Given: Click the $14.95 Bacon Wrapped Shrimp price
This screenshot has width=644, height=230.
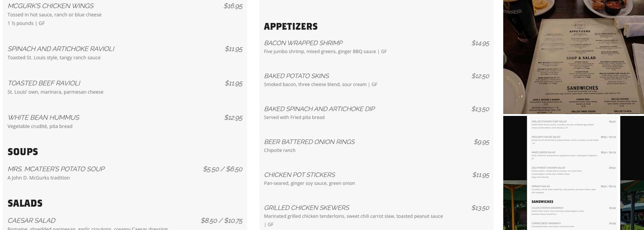Looking at the screenshot, I should click(x=480, y=43).
